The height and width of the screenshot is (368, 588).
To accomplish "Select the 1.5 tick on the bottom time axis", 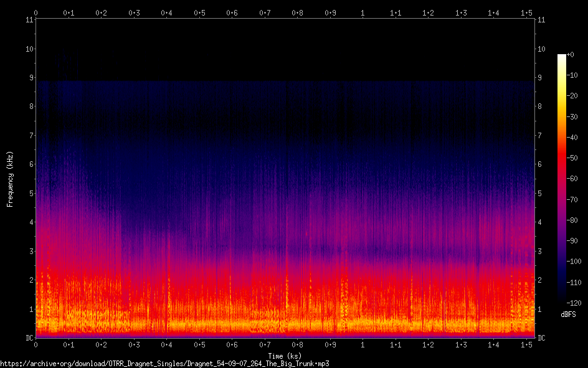I will [x=526, y=345].
